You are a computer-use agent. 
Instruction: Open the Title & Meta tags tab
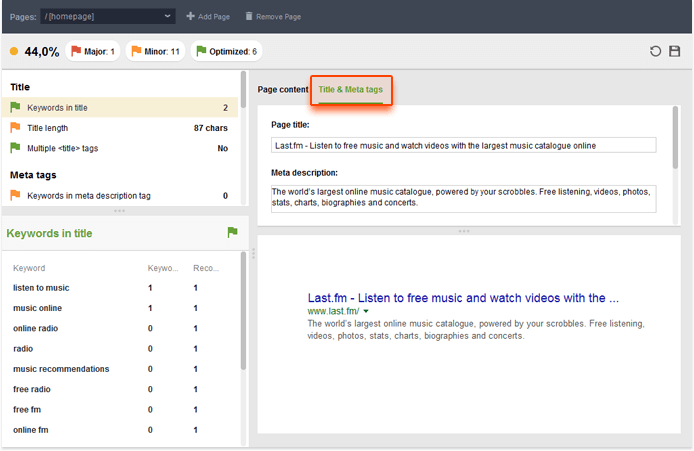[x=350, y=89]
